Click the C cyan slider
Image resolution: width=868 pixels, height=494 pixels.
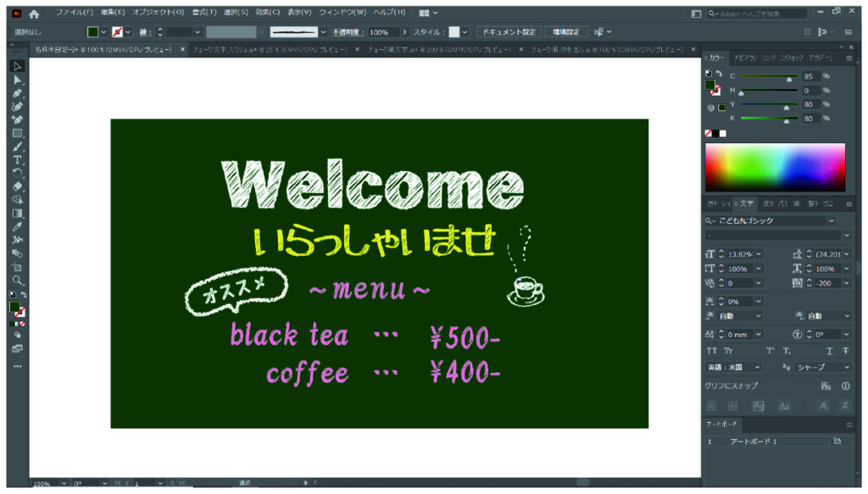pos(769,76)
